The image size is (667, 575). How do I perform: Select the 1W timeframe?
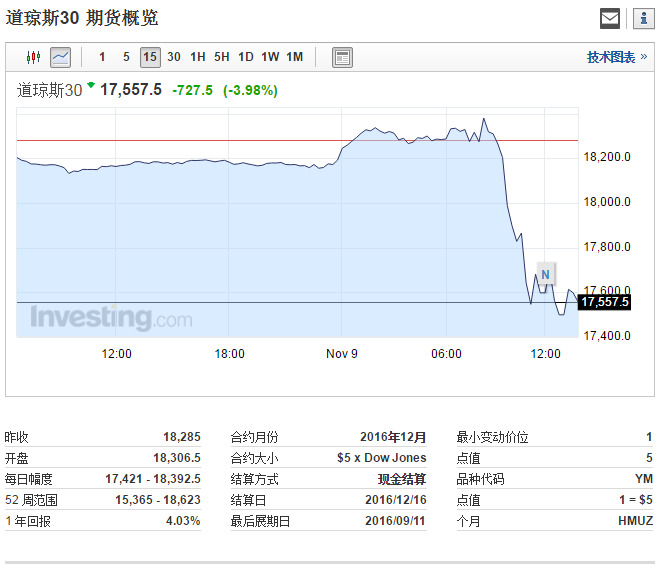[x=270, y=57]
